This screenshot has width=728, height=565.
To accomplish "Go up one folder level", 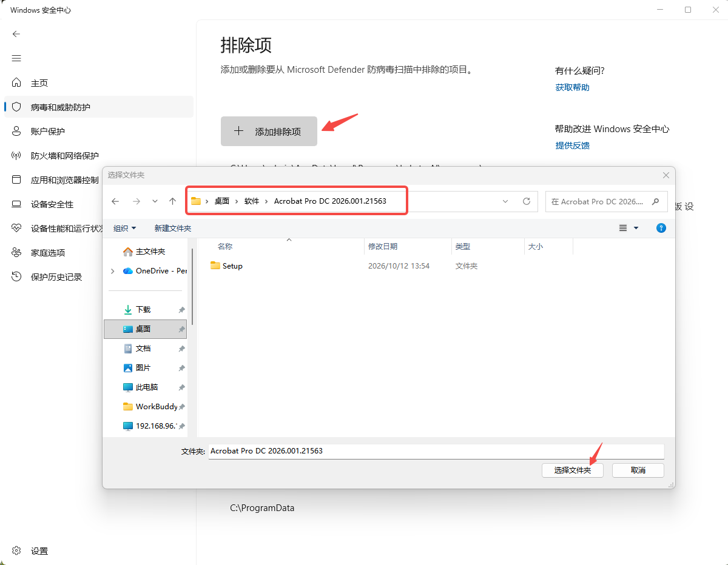I will click(x=173, y=201).
